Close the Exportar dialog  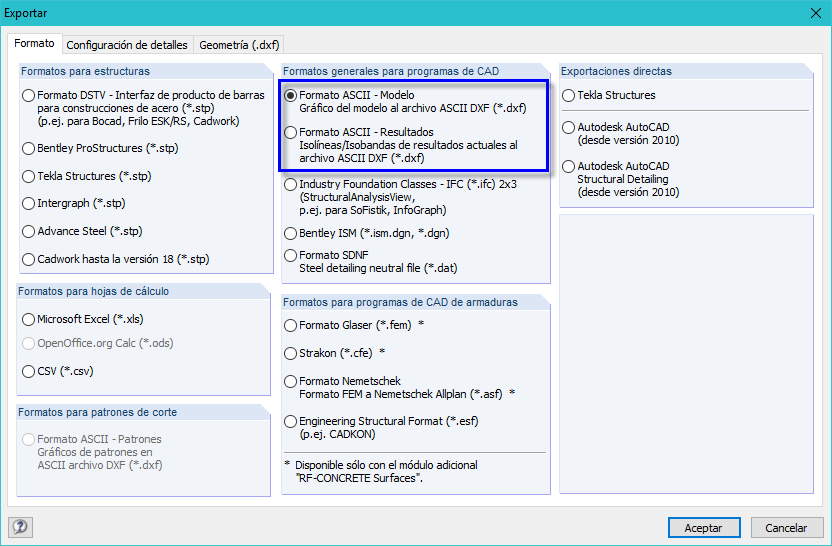(816, 13)
